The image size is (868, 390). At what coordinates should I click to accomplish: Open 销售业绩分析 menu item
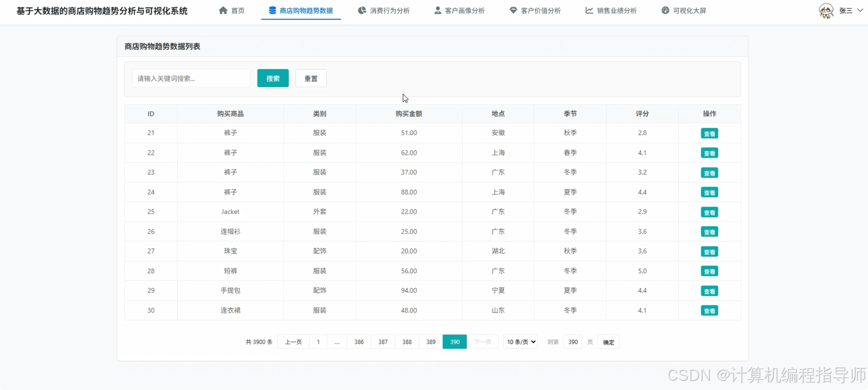[x=611, y=11]
